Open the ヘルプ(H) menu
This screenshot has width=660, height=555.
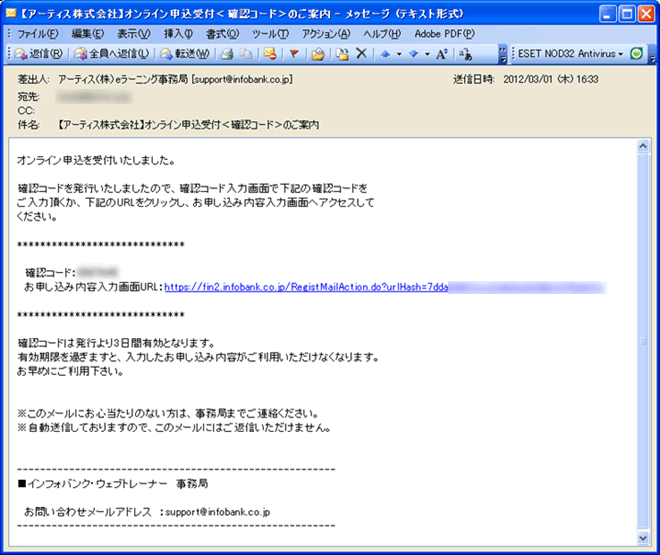(x=382, y=34)
